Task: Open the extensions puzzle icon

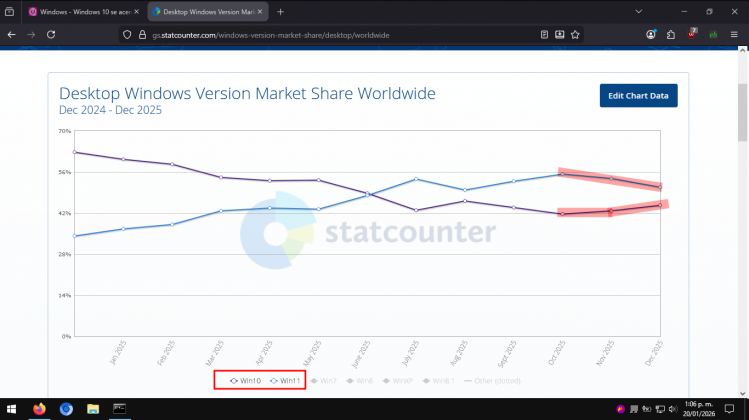Action: click(x=672, y=34)
